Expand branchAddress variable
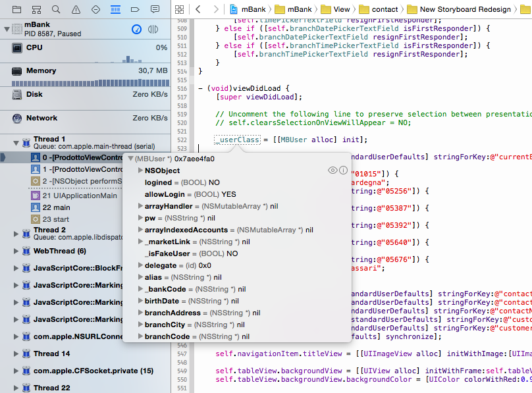 click(x=140, y=313)
